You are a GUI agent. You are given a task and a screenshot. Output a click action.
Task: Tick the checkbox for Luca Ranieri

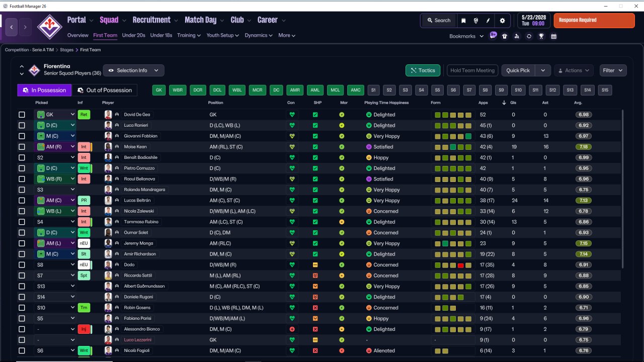point(22,125)
